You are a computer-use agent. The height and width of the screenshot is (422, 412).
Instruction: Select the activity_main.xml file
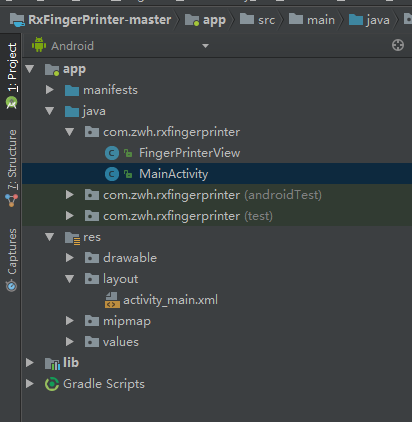coord(170,300)
